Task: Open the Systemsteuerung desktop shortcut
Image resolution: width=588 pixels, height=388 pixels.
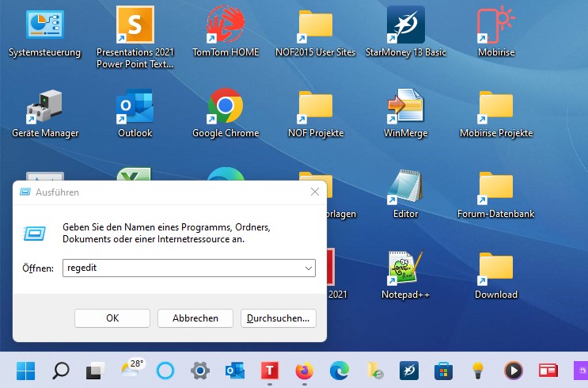Action: click(x=44, y=26)
